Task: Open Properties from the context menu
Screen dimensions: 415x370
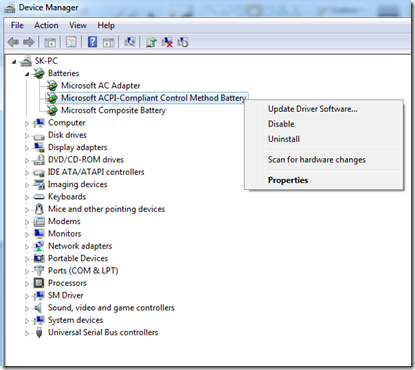Action: 288,180
